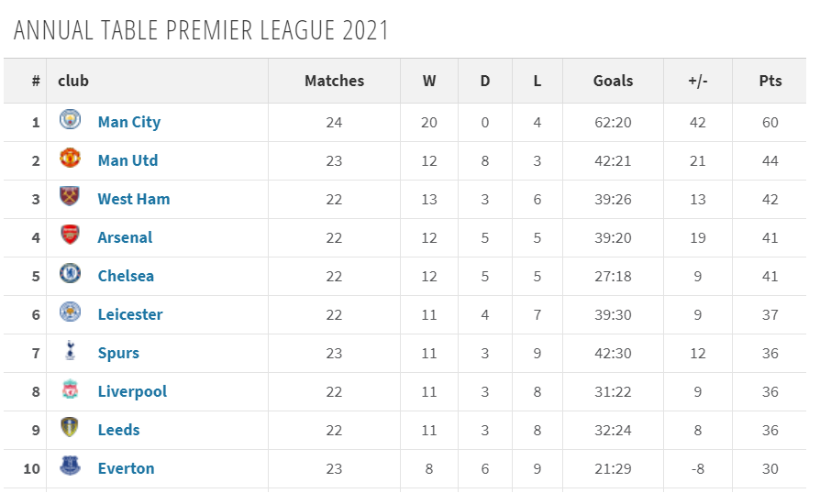The image size is (820, 504).
Task: Open the Arsenal team link
Action: point(125,237)
